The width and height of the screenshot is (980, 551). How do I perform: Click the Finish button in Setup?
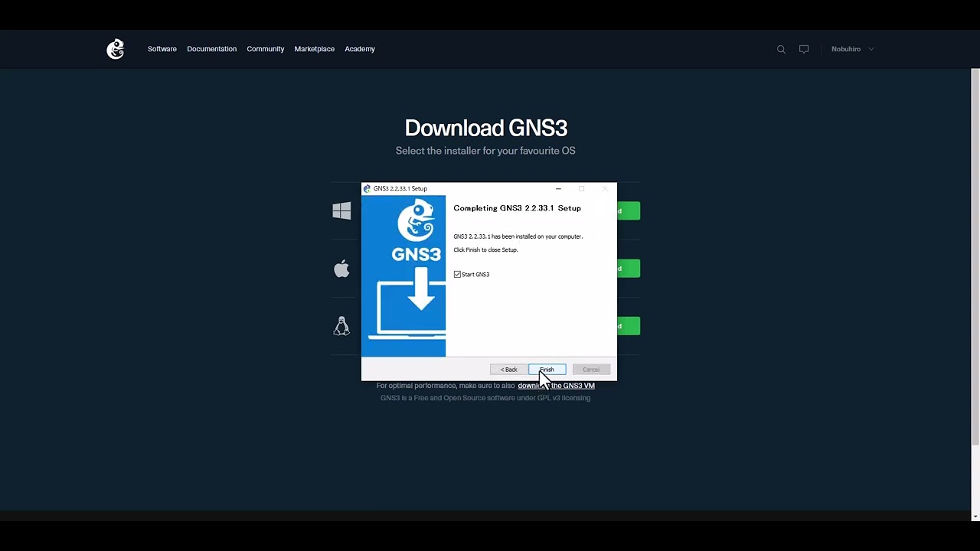tap(547, 370)
